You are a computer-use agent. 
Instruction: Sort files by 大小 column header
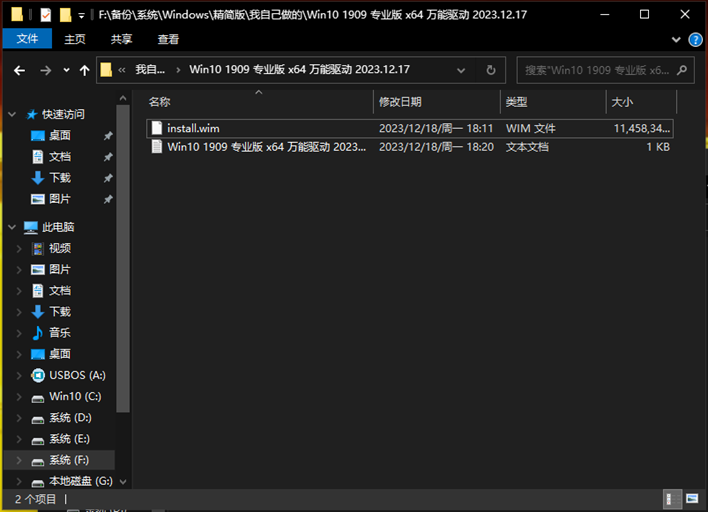622,102
